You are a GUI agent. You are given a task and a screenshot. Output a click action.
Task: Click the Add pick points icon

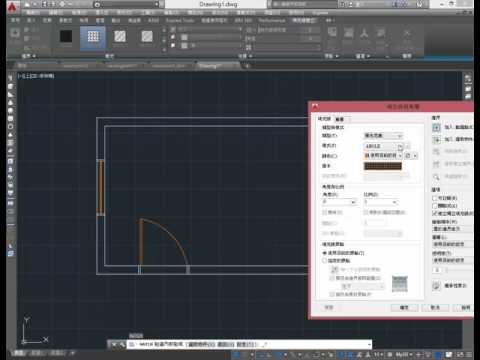[x=436, y=127]
